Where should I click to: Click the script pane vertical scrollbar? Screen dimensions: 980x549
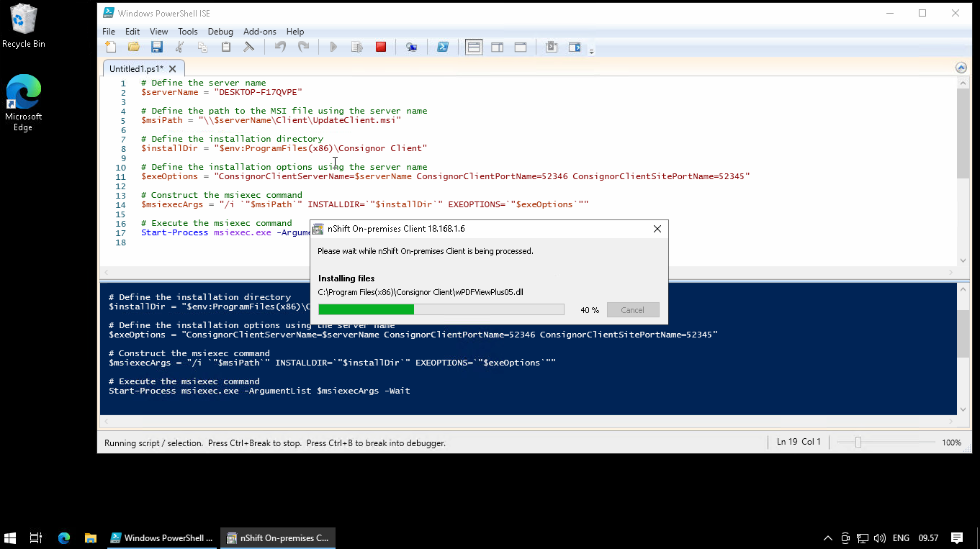963,133
